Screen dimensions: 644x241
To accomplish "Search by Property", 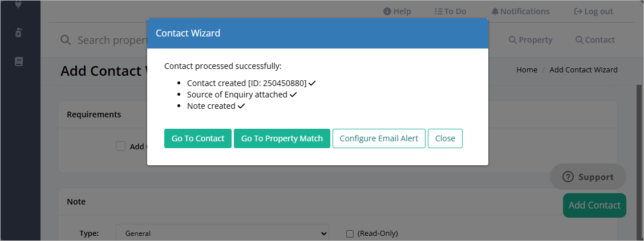I will [530, 40].
